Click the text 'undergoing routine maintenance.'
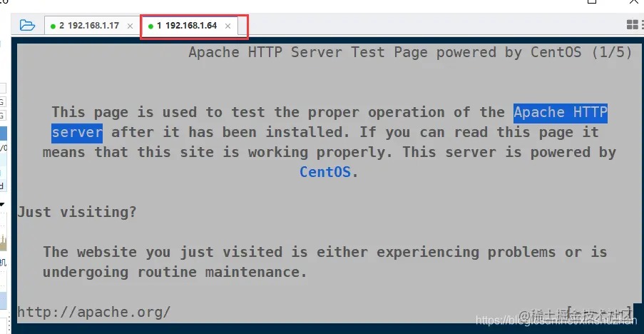Image resolution: width=644 pixels, height=334 pixels. coord(175,272)
